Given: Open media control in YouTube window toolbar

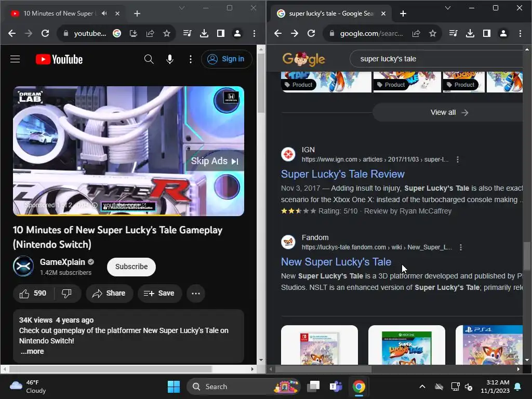Looking at the screenshot, I should [x=187, y=33].
